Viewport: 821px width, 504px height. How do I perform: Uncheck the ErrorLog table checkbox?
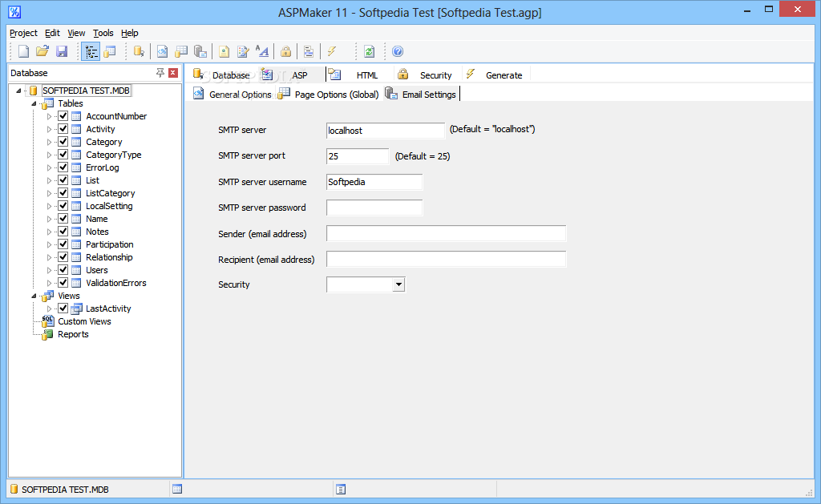63,167
